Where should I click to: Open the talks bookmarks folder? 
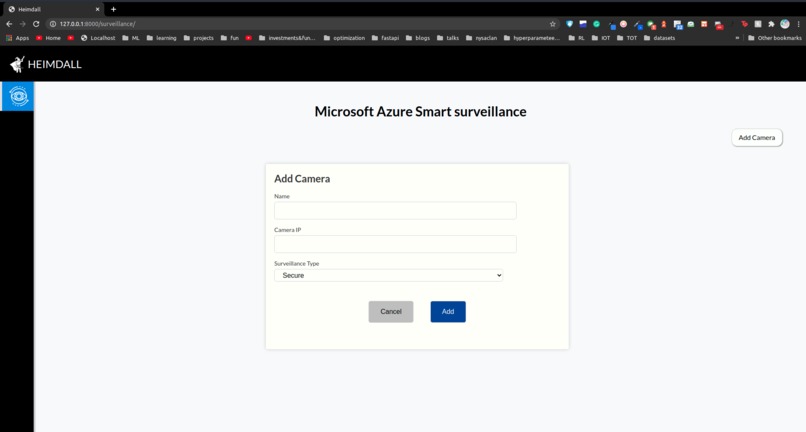tap(448, 38)
